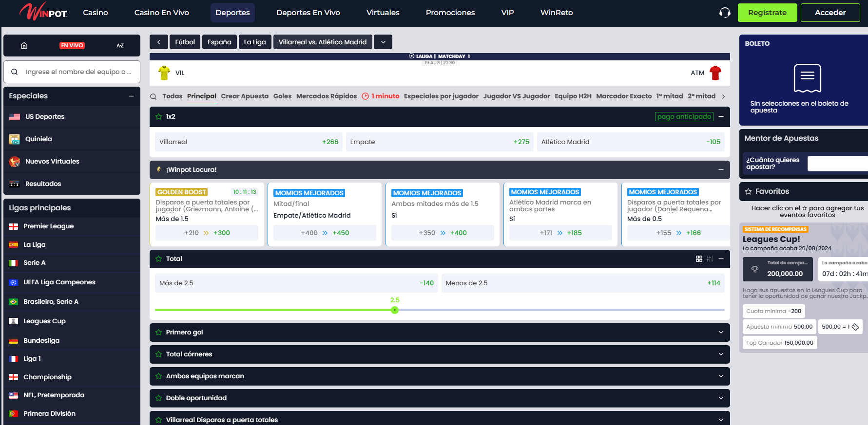Image resolution: width=868 pixels, height=425 pixels.
Task: Expand the Primero gol market
Action: pos(721,333)
